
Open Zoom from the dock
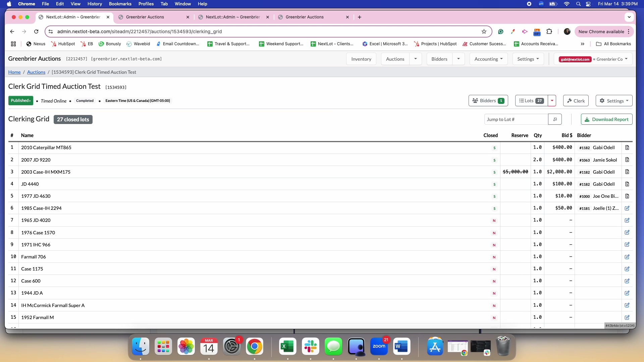379,347
